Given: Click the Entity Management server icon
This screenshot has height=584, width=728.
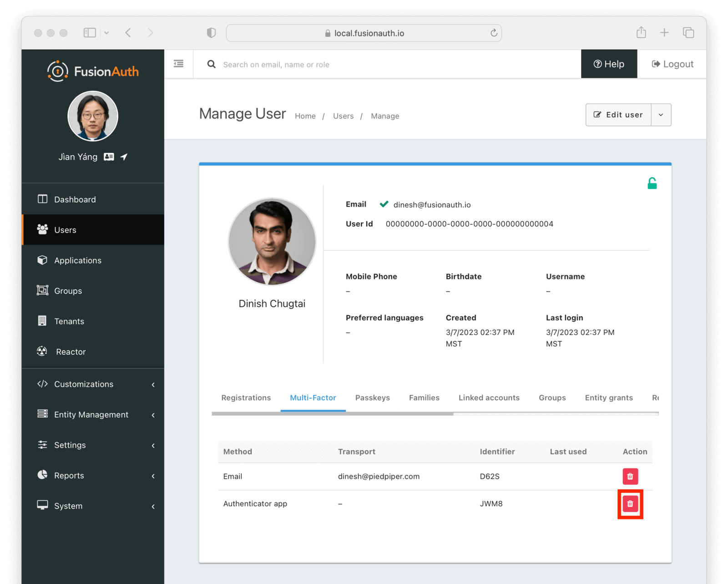Looking at the screenshot, I should click(x=42, y=414).
